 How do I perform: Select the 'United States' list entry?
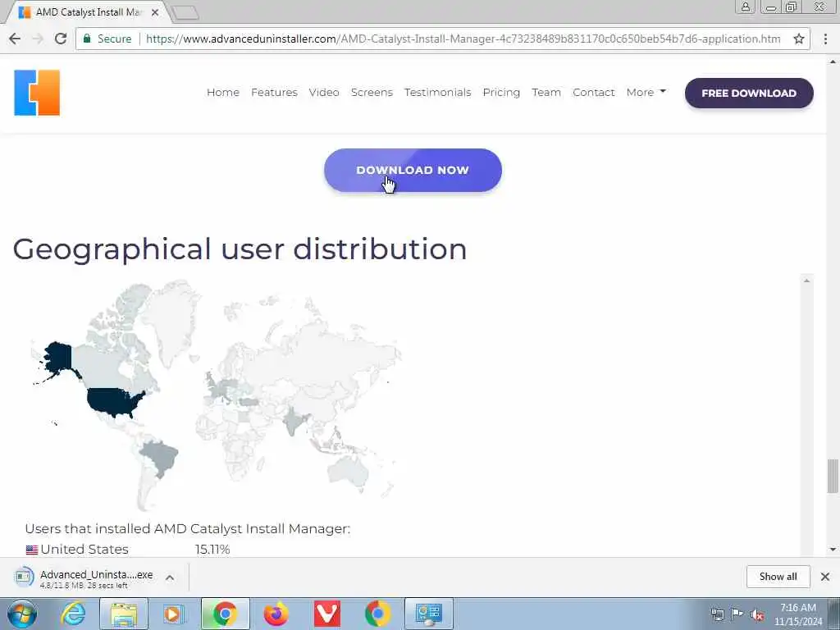coord(84,549)
